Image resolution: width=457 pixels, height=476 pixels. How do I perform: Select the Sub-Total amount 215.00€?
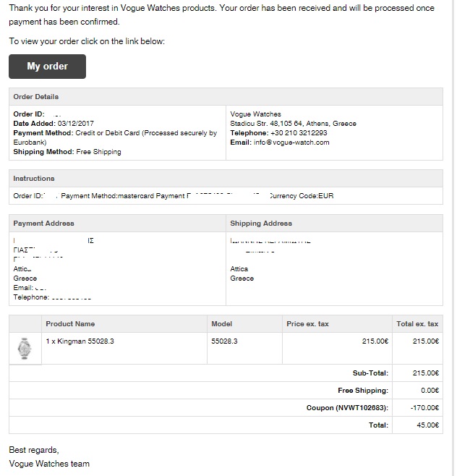(x=426, y=373)
